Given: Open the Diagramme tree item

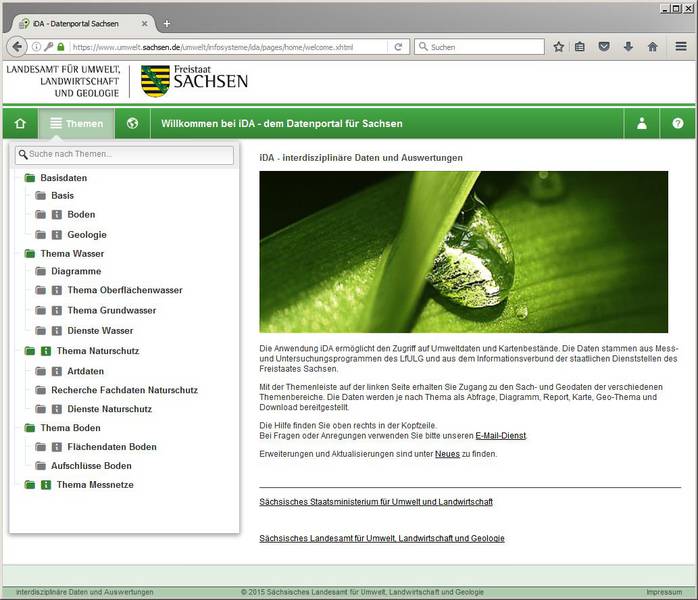Looking at the screenshot, I should [76, 272].
